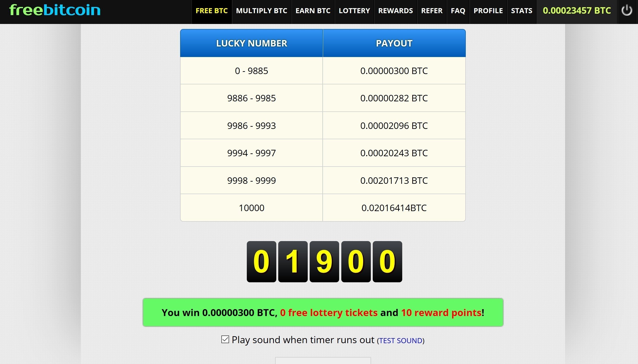Open the FAQ page

[x=458, y=11]
